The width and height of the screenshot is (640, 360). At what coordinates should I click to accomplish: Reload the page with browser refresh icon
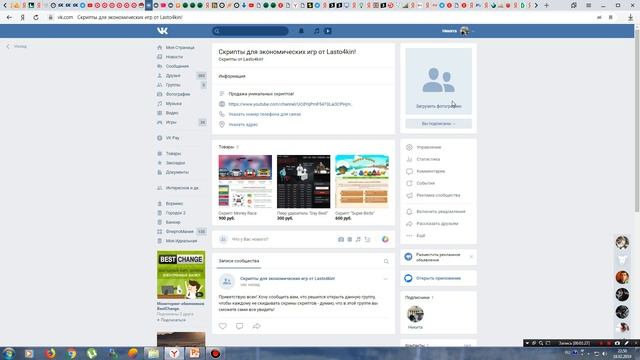pos(36,18)
